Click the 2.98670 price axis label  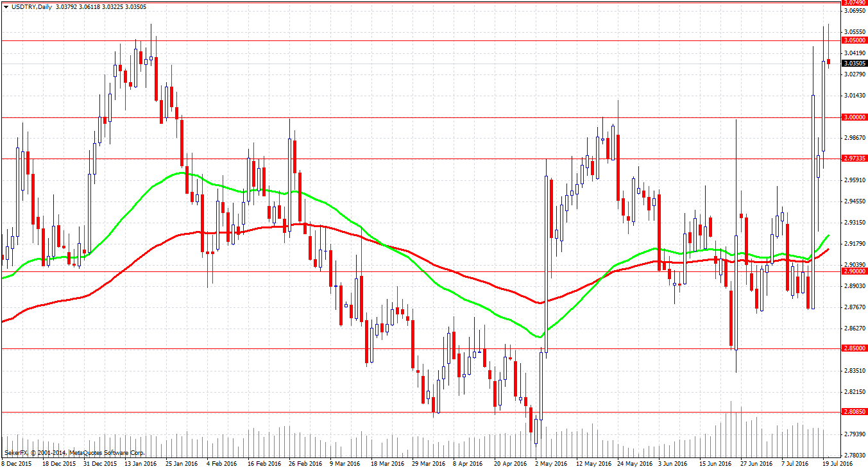855,138
